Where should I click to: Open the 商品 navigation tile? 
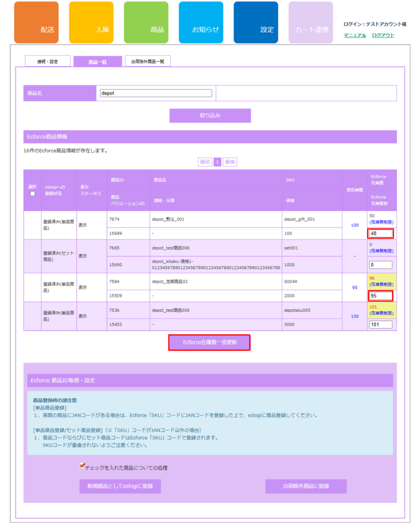(x=146, y=23)
